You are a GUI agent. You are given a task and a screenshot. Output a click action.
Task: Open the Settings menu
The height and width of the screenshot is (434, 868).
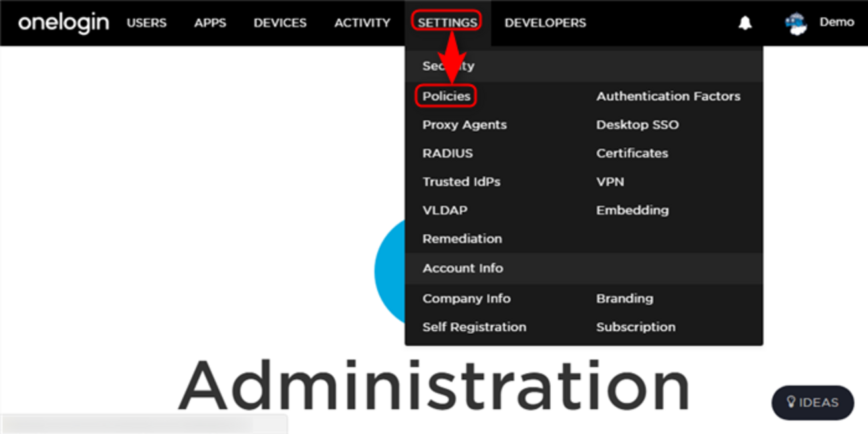pyautogui.click(x=447, y=23)
